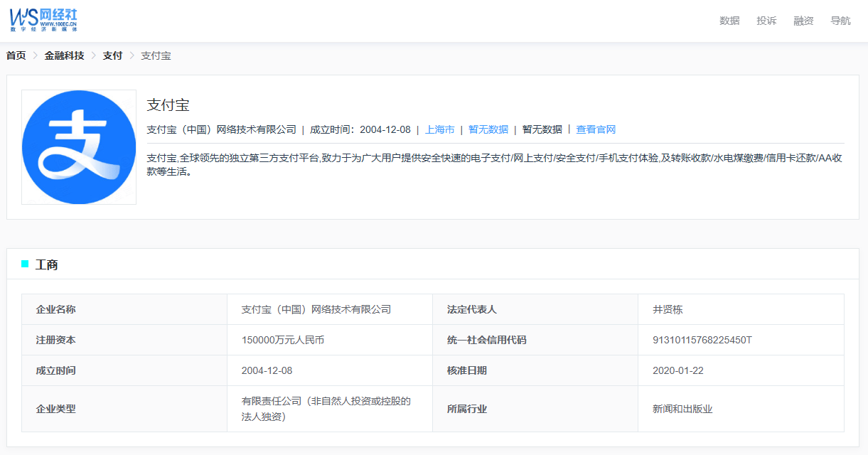Click the 成立时间：2004-12-08 header text

(x=360, y=129)
